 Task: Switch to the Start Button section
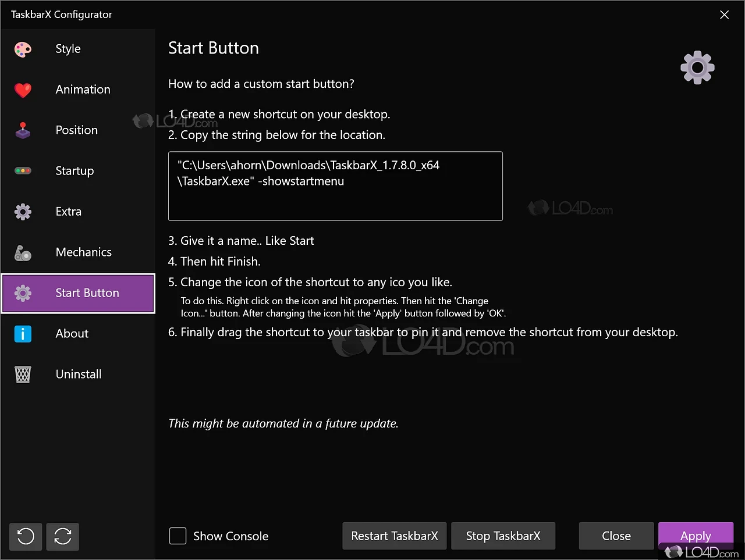pyautogui.click(x=79, y=293)
